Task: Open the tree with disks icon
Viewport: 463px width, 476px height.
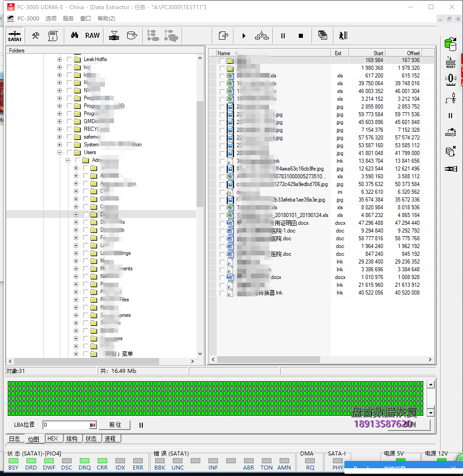Action: pyautogui.click(x=171, y=36)
